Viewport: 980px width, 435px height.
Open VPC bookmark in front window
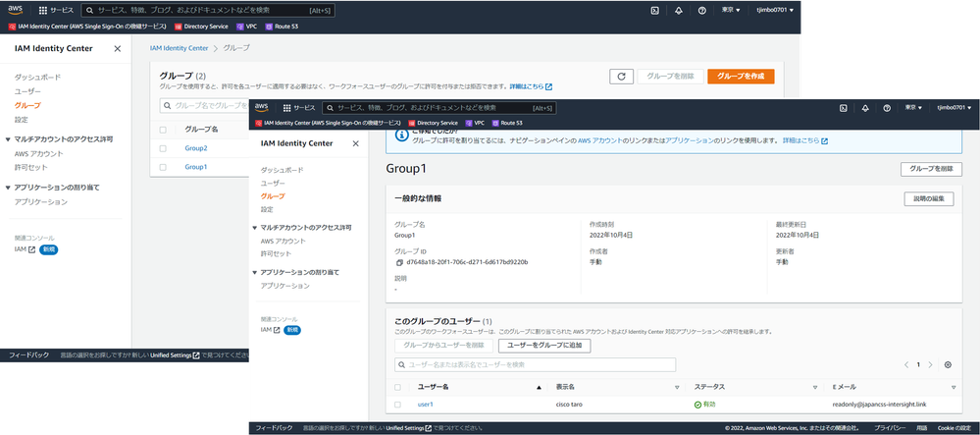[x=475, y=123]
